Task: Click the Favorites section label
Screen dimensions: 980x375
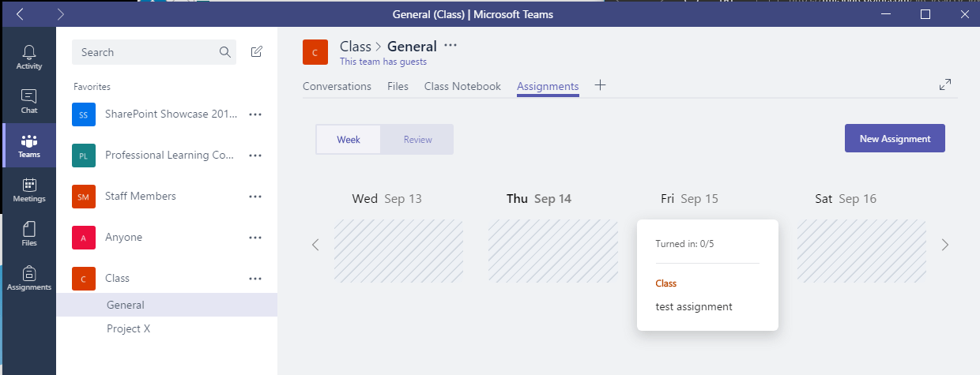Action: click(x=92, y=87)
